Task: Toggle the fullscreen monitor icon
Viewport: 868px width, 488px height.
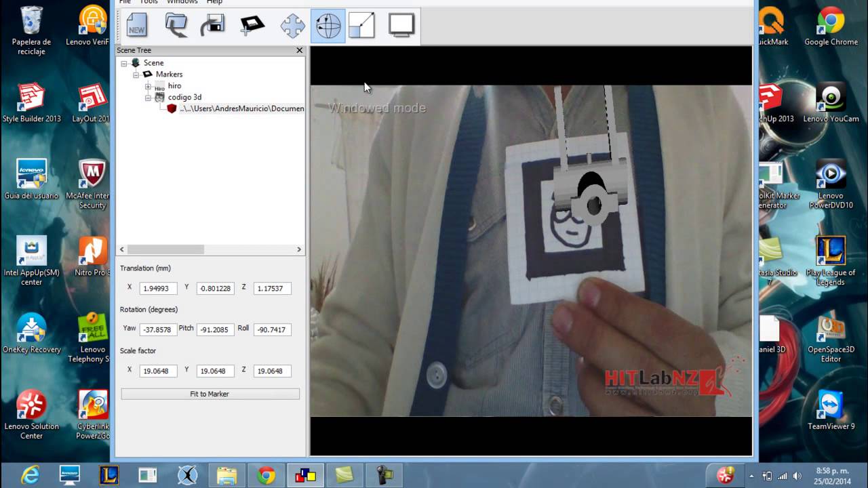Action: 401,25
